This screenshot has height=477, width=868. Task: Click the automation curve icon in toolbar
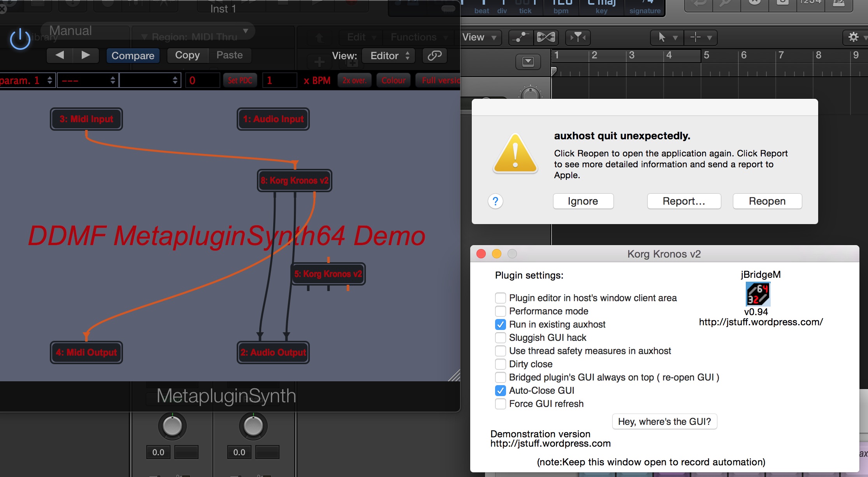[x=520, y=37]
